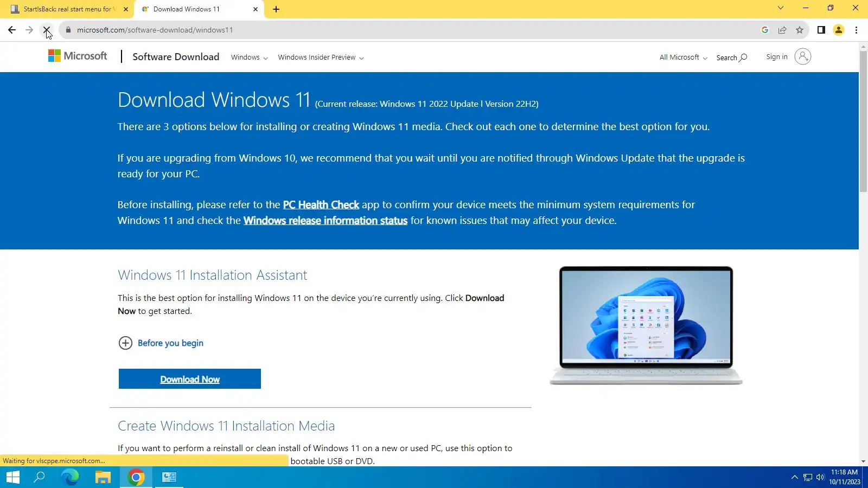Click the volume speaker tray icon
The height and width of the screenshot is (488, 868).
coord(820,477)
